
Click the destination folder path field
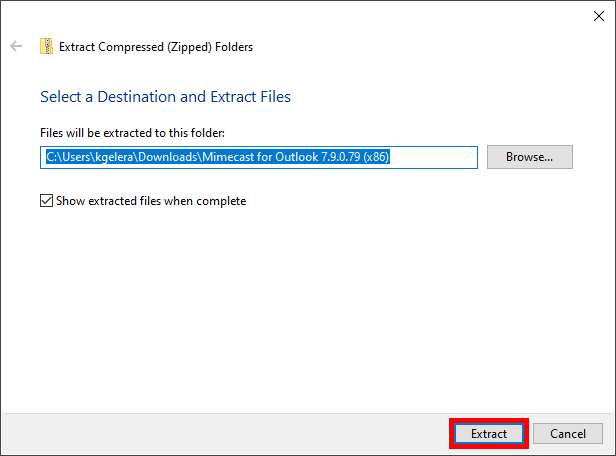[259, 157]
